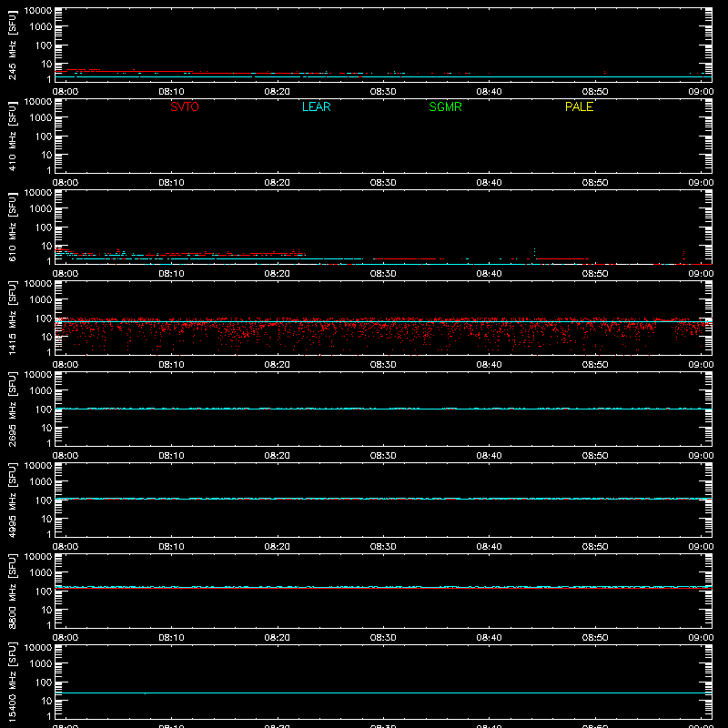Click the cyan flux line in 15400 MHz plot

tap(383, 693)
